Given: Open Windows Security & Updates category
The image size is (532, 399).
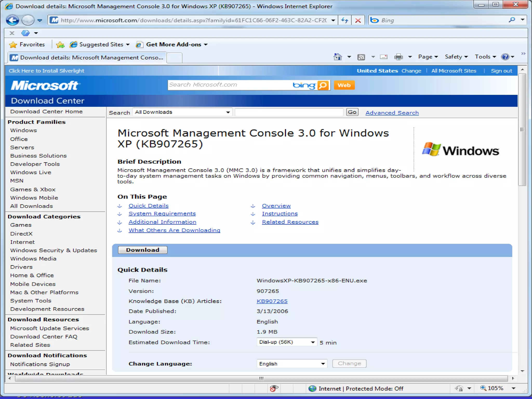Looking at the screenshot, I should click(54, 250).
